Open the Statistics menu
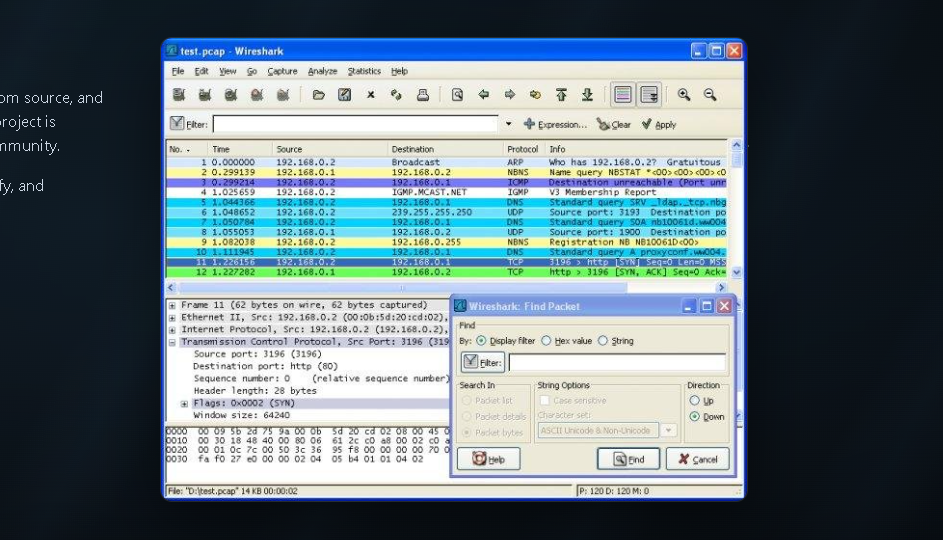This screenshot has width=943, height=540. (x=364, y=71)
